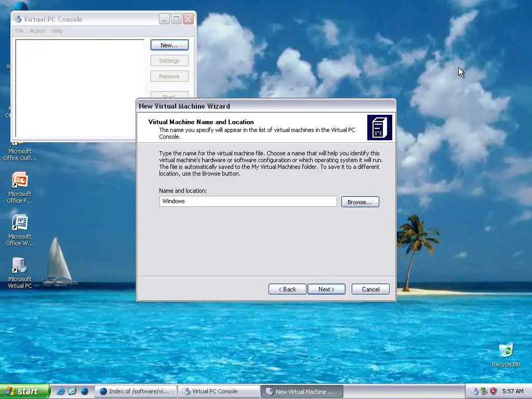Click the red security shield tray icon
532x399 pixels.
click(494, 391)
